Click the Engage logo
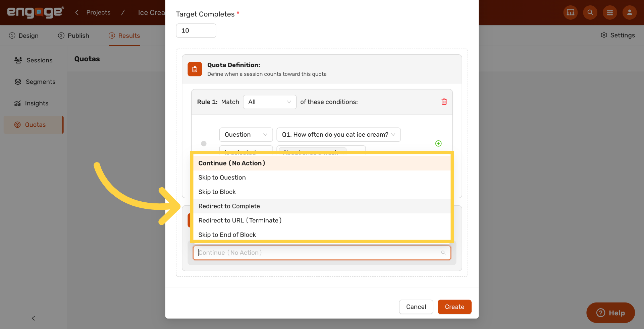644x329 pixels. (x=36, y=12)
